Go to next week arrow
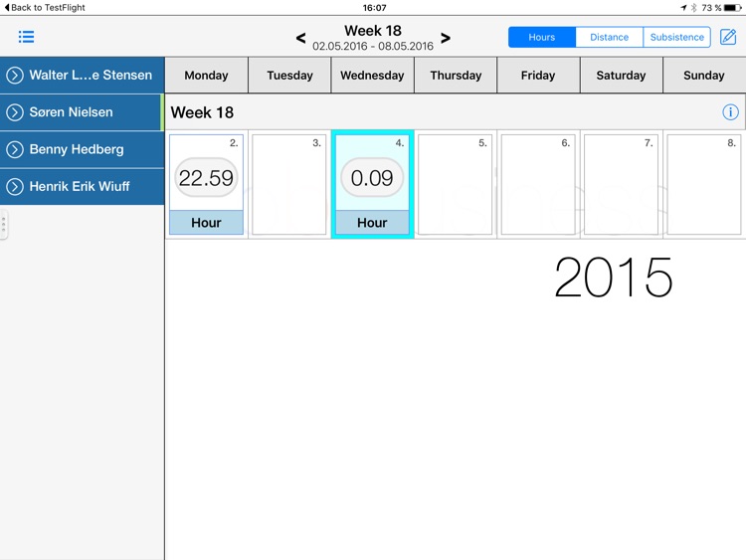Screen dimensions: 746x560 (446, 38)
